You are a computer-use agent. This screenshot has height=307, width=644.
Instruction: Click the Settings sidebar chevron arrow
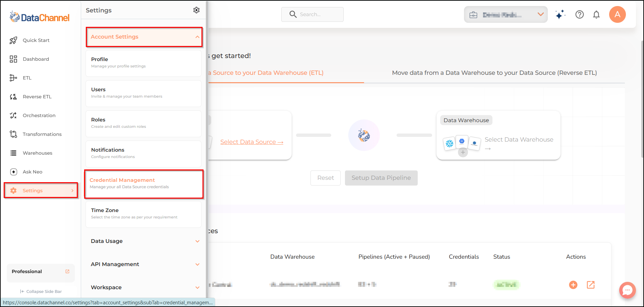tap(72, 191)
